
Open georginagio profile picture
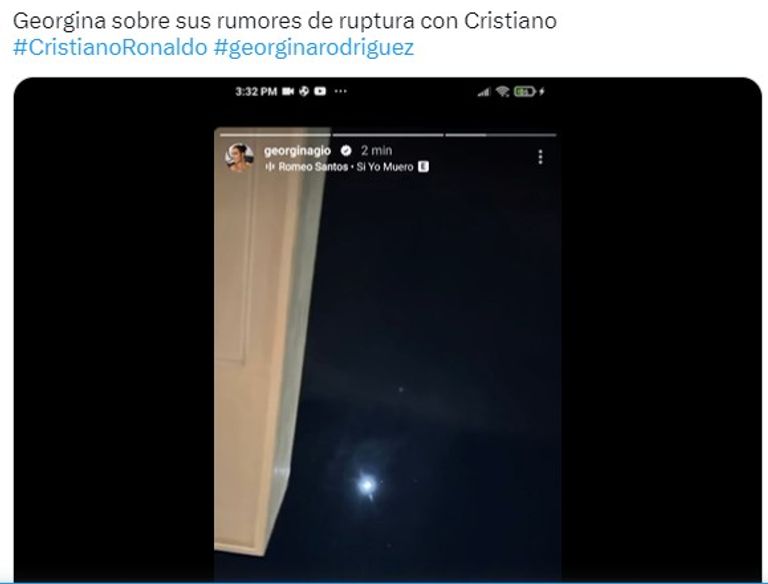[239, 157]
